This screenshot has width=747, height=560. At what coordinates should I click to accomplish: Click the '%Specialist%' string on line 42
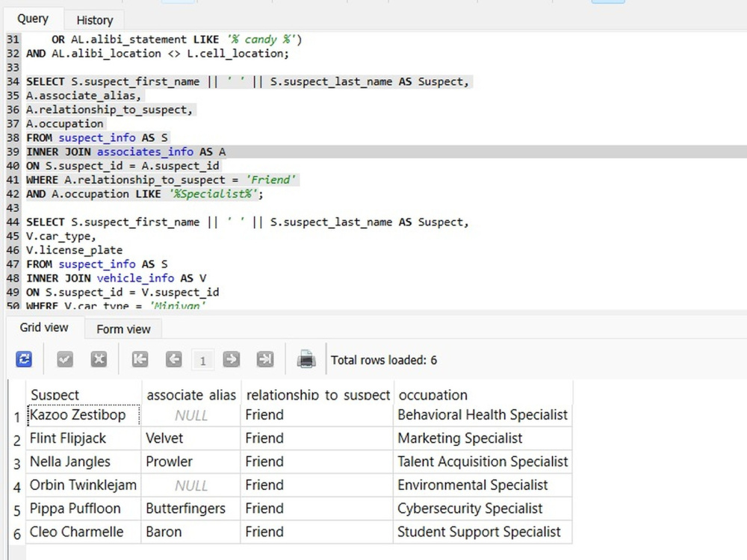(x=214, y=194)
